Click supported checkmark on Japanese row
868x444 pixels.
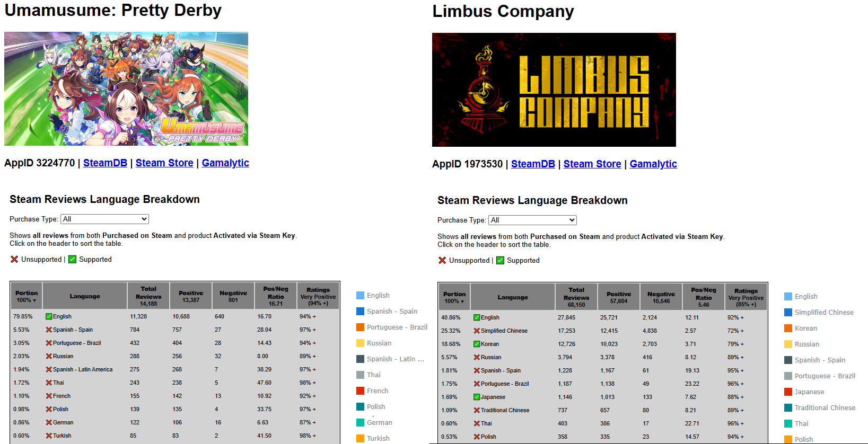coord(477,397)
